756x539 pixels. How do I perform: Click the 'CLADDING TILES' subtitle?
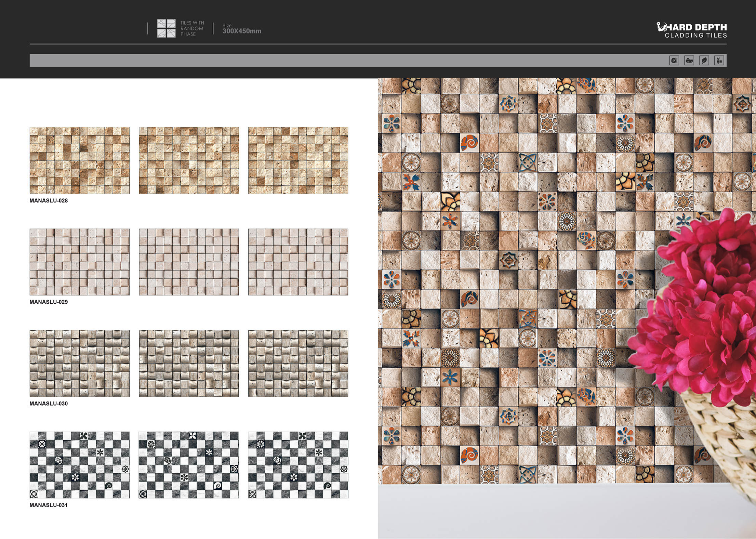[696, 35]
